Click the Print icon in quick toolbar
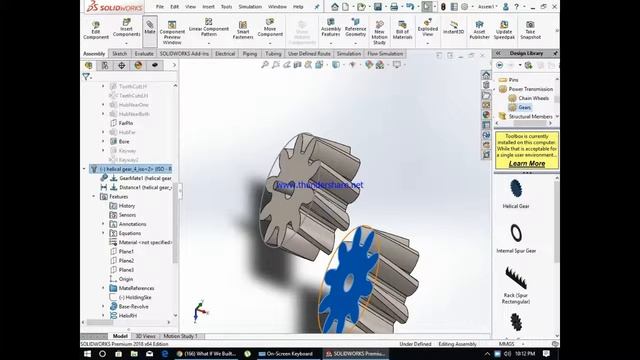The width and height of the screenshot is (640, 360). (x=393, y=7)
